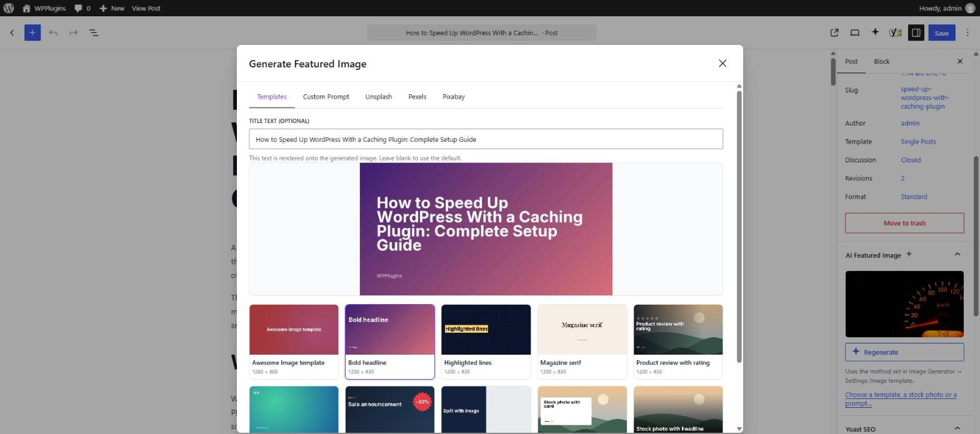Select the Bold headline template
The height and width of the screenshot is (434, 980).
point(389,342)
